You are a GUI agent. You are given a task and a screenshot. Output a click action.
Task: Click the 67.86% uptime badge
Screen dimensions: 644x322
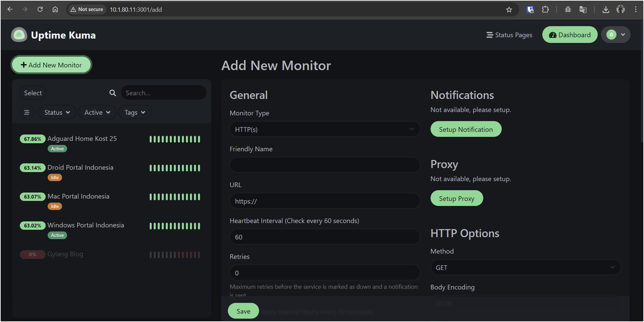pos(33,139)
